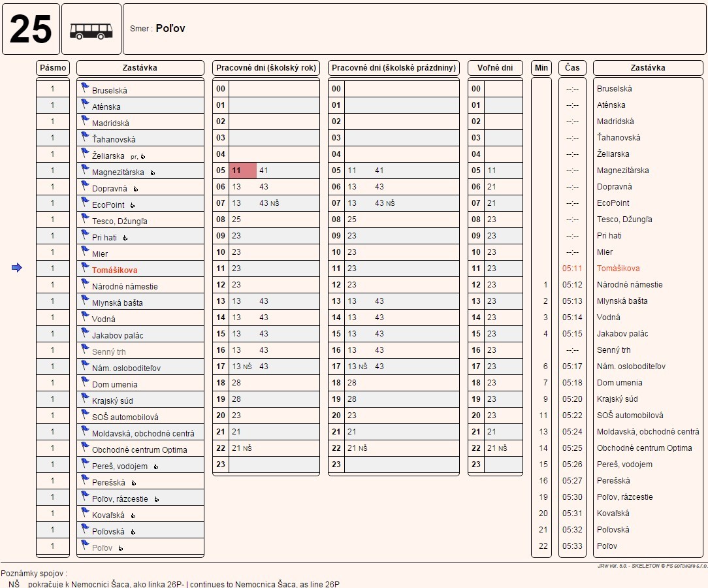Viewport: 708px width, 588px height.
Task: Click the Pracovné dni (školské prázdniny) header
Action: pos(393,68)
